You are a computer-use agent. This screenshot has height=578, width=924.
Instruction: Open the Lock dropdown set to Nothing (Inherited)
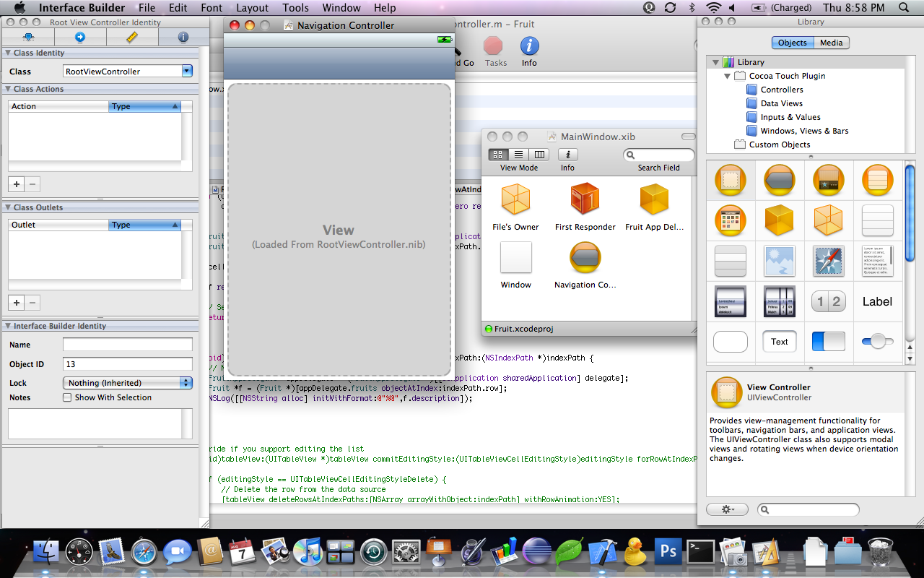[127, 384]
